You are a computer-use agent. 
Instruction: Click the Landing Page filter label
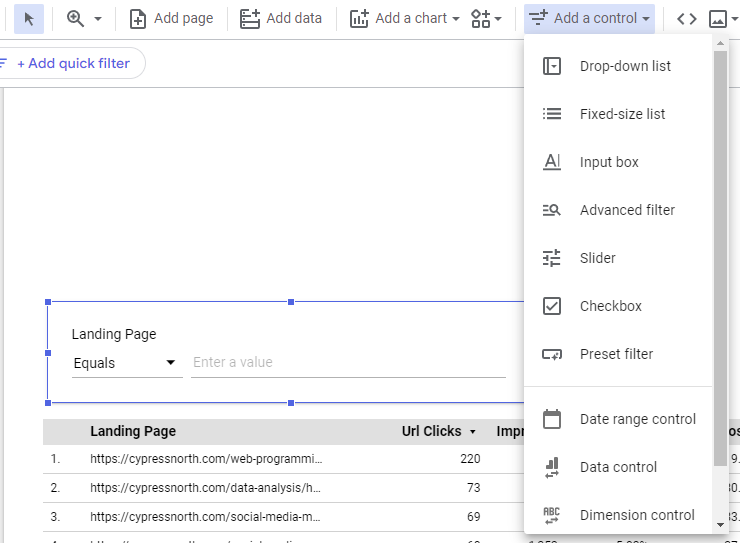(x=114, y=334)
